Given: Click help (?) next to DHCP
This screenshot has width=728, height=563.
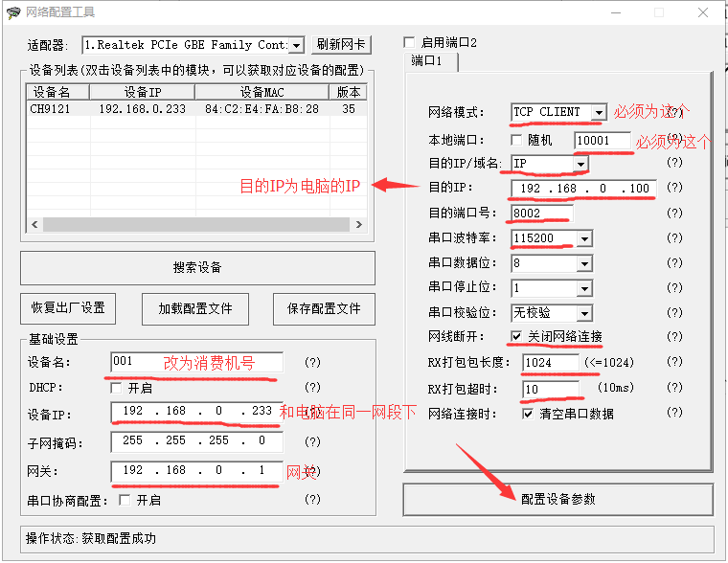Looking at the screenshot, I should tap(311, 388).
